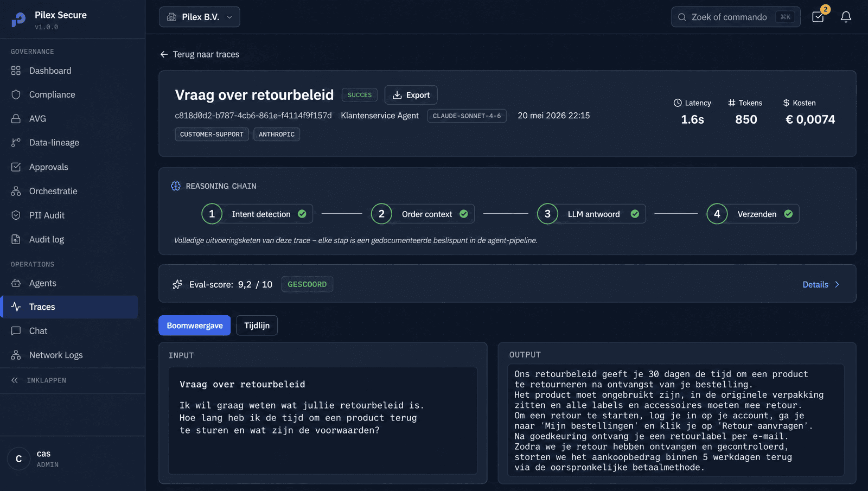This screenshot has height=491, width=868.
Task: Click the Compliance shield icon
Action: pos(16,94)
